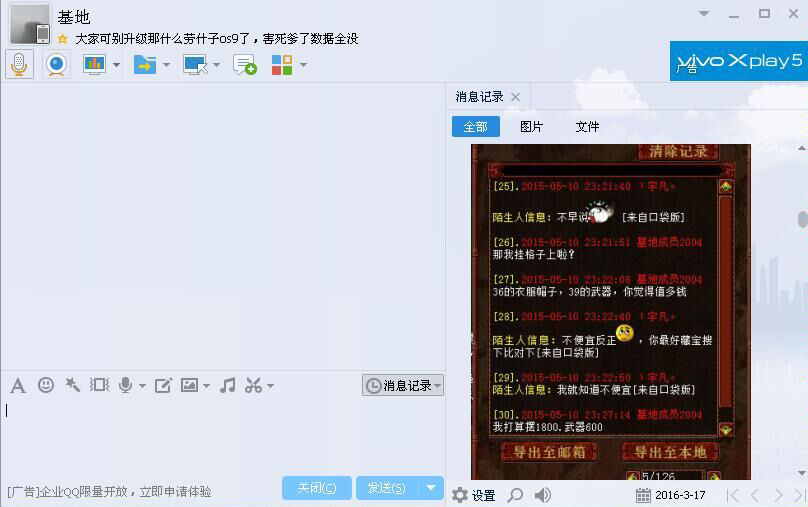Switch to the 文件 tab
Viewport: 808px width, 507px height.
coord(587,127)
